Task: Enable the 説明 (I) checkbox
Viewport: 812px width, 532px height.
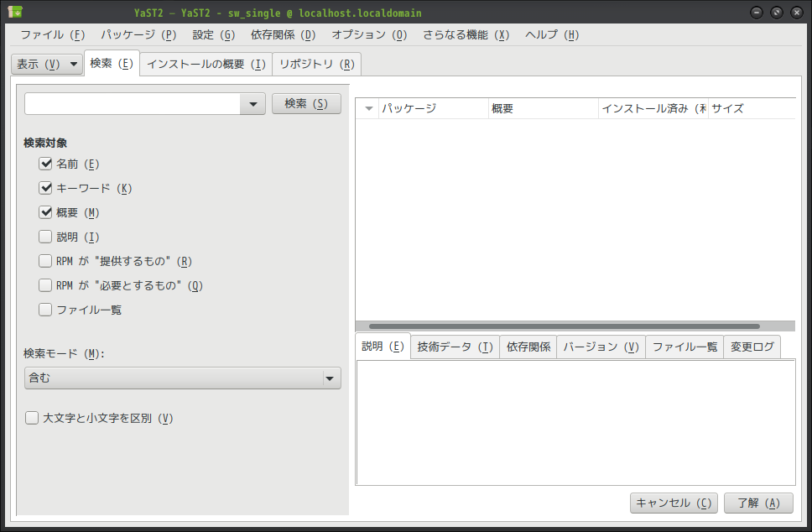Action: click(45, 237)
